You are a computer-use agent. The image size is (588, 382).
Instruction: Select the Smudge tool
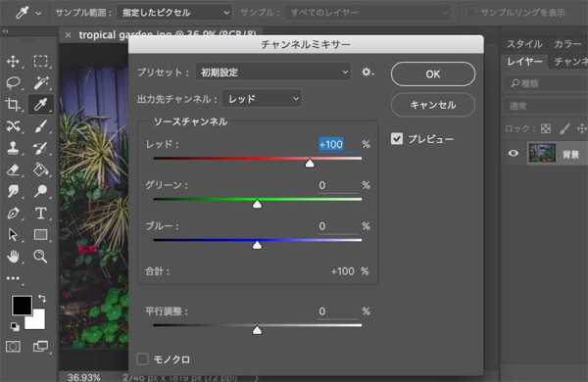point(13,191)
